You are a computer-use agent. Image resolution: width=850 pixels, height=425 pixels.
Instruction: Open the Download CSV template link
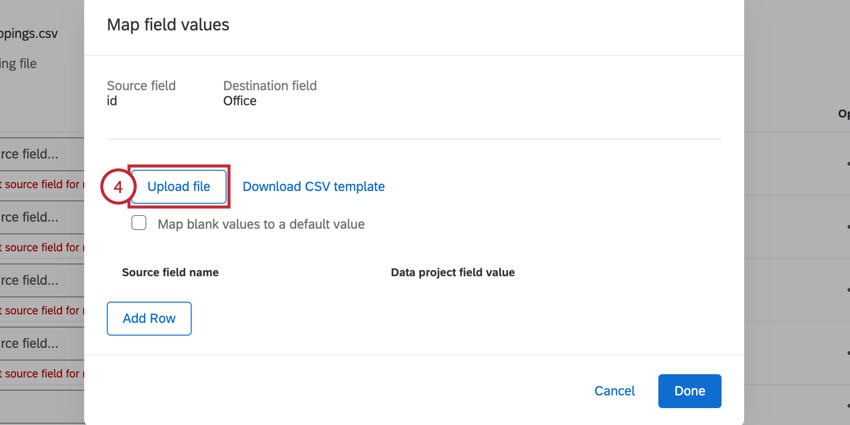click(313, 187)
